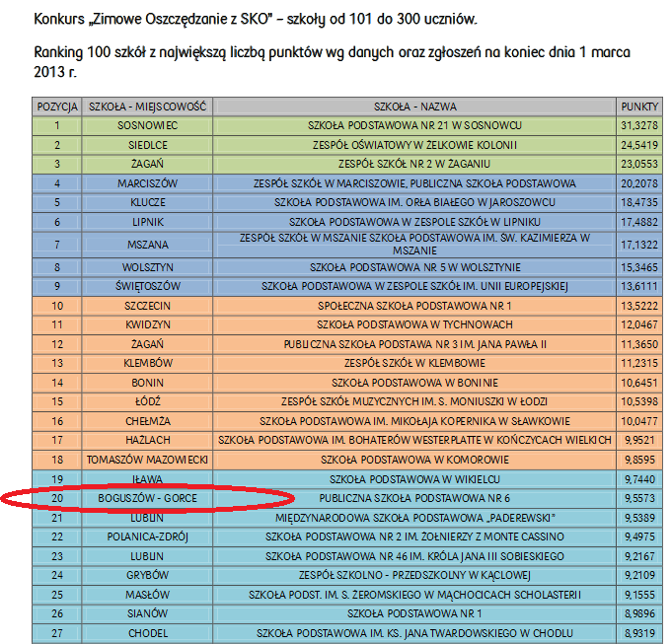Click the score 10,6451

point(639,383)
